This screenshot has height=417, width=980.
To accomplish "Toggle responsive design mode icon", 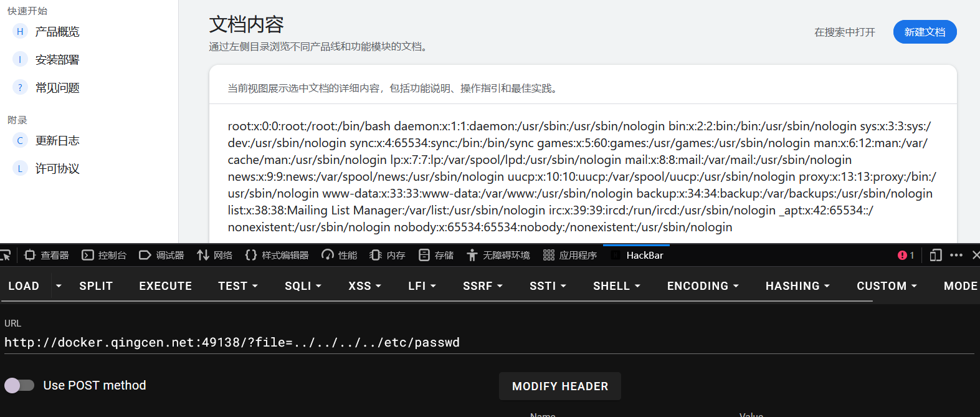I will pos(935,255).
